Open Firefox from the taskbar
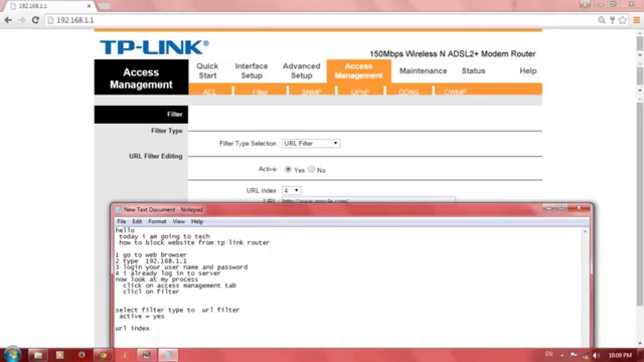Viewport: 644px width, 362px height. 82,355
